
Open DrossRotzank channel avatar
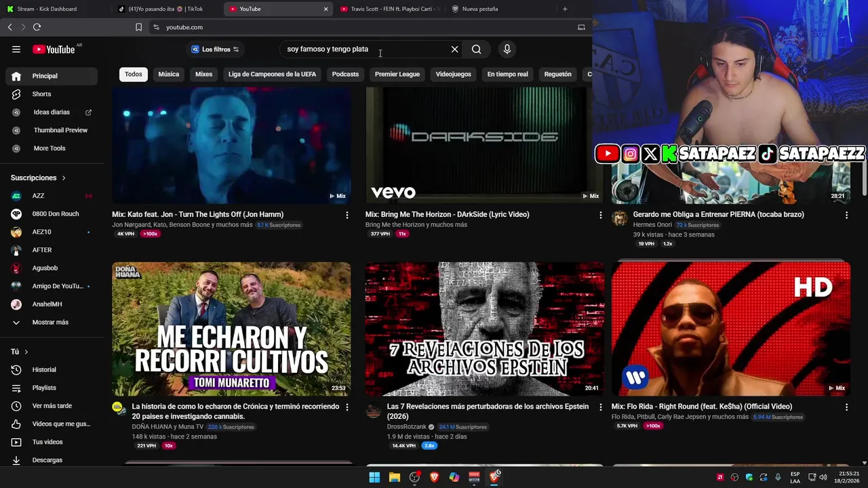(373, 411)
